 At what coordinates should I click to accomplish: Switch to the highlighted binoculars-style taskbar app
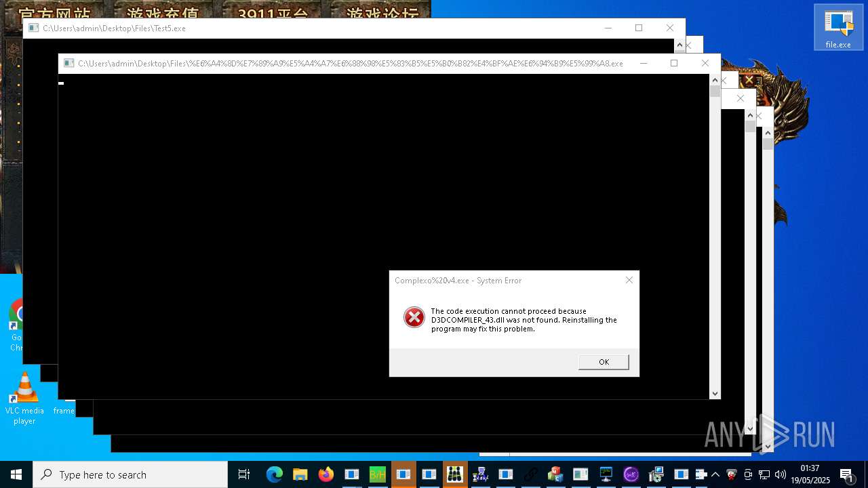[x=454, y=474]
